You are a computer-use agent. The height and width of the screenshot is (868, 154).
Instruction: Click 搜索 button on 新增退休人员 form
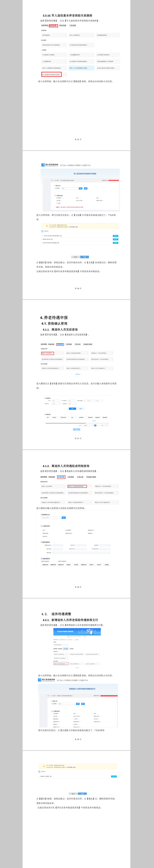[x=78, y=704]
